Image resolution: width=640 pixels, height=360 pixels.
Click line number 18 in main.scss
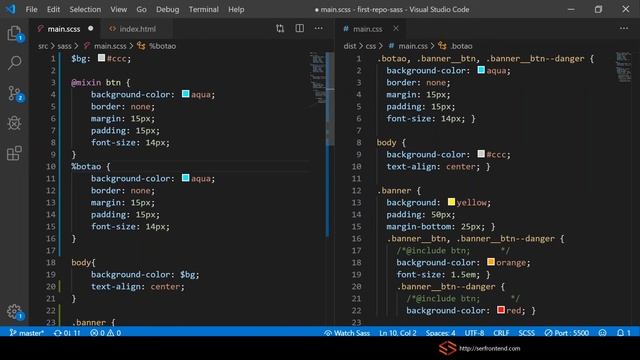point(51,262)
